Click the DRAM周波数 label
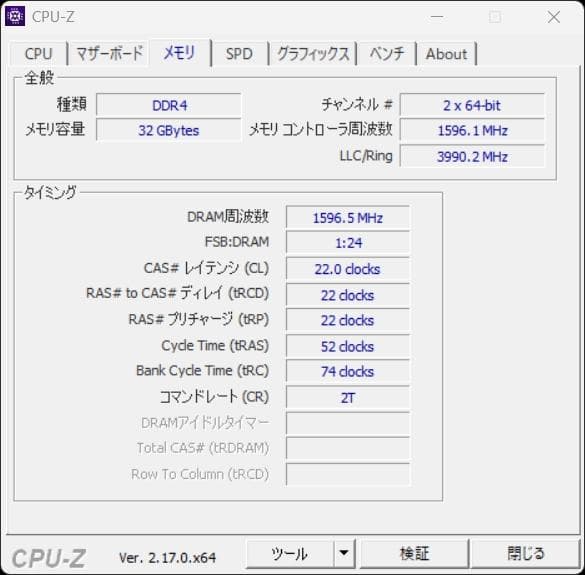The image size is (585, 575). (x=228, y=216)
